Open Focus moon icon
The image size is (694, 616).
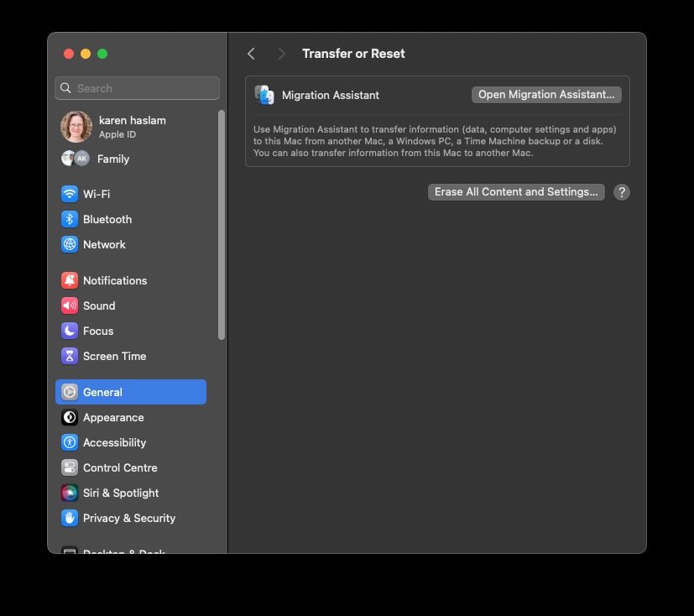[x=70, y=331]
